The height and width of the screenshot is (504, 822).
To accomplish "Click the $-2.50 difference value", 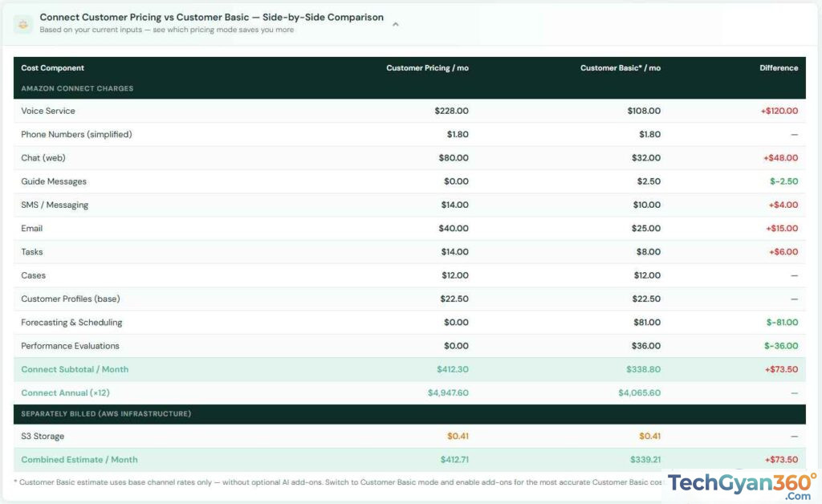I will click(783, 182).
